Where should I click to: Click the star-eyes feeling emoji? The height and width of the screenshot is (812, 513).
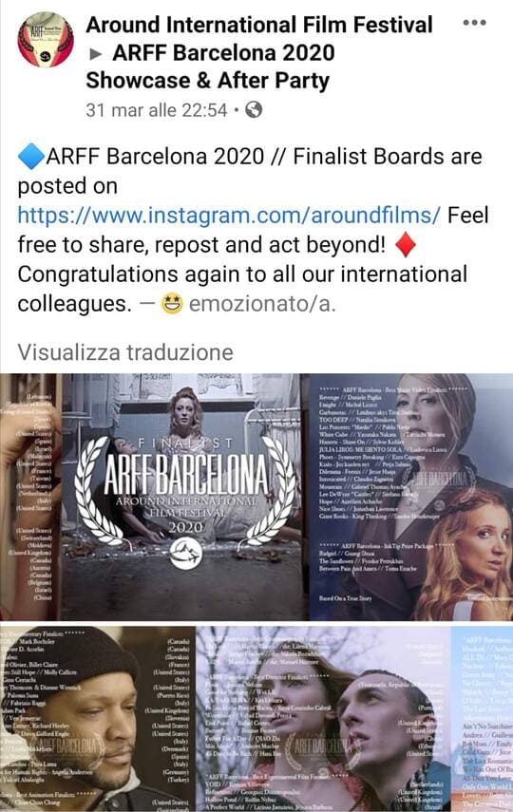click(172, 304)
